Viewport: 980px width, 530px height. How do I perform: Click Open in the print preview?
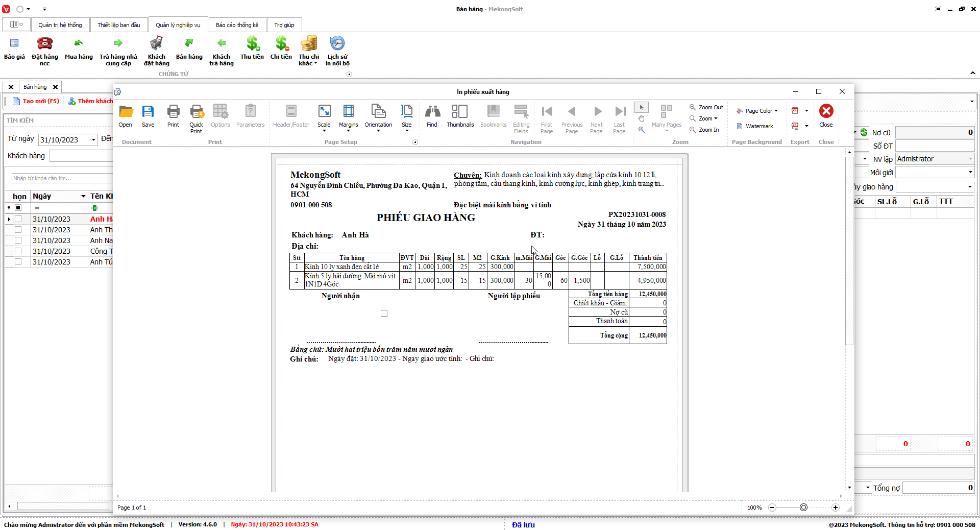125,116
